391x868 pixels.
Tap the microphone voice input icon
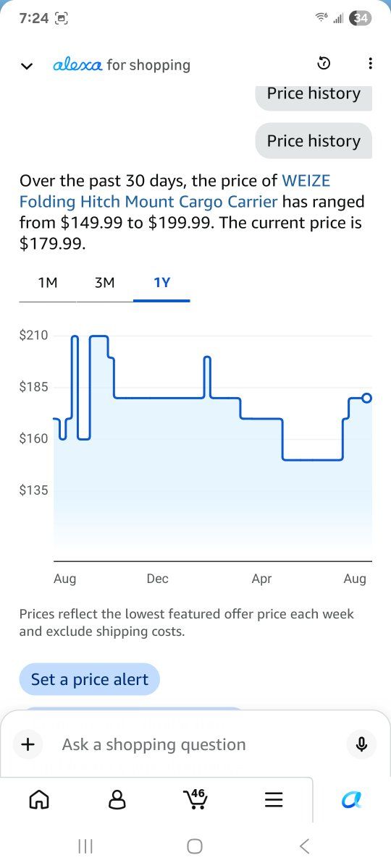coord(362,744)
